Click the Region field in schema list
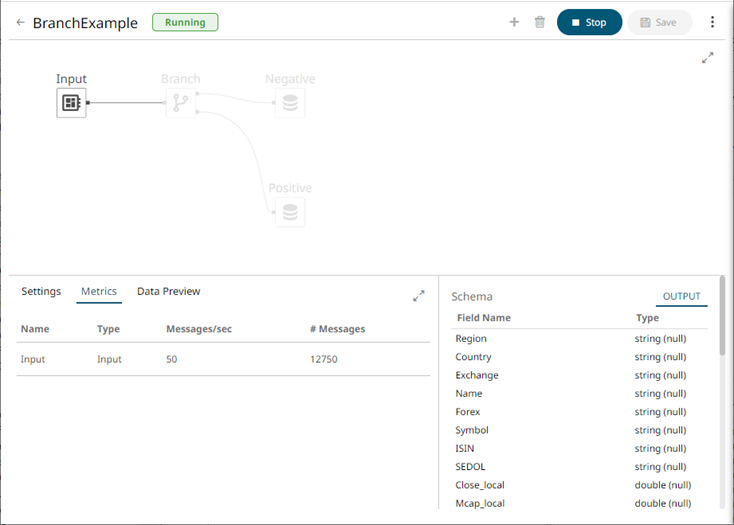The width and height of the screenshot is (734, 525). pos(471,339)
